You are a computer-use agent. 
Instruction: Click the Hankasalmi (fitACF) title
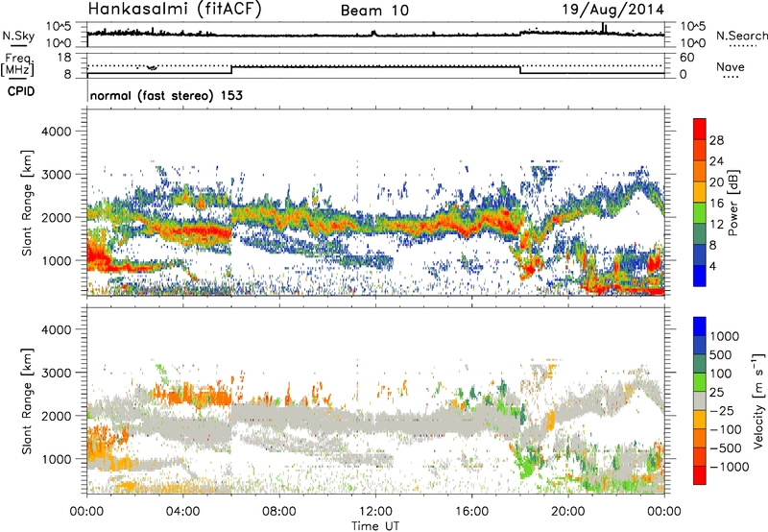(x=175, y=10)
